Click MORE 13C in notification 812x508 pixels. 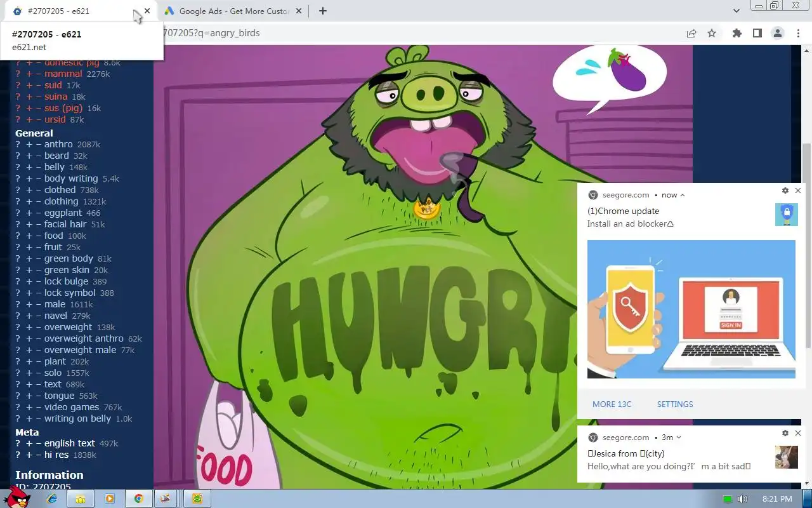(612, 404)
